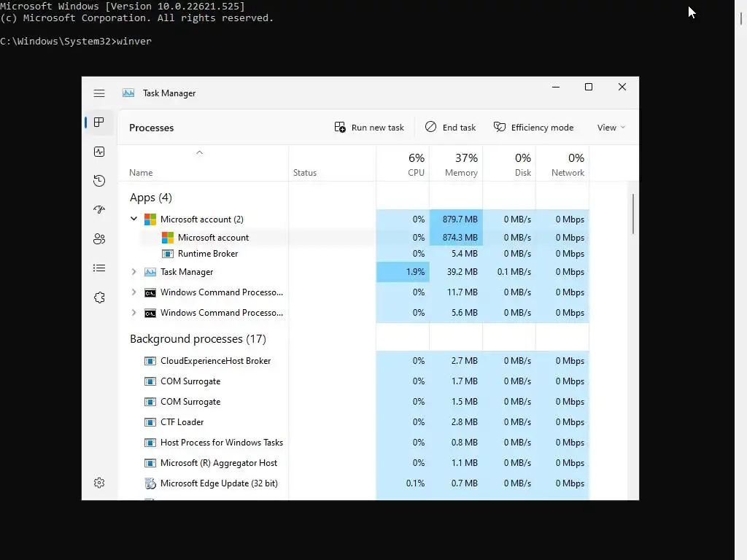Viewport: 747px width, 560px height.
Task: Click the 39.2 MB memory cell
Action: (457, 272)
